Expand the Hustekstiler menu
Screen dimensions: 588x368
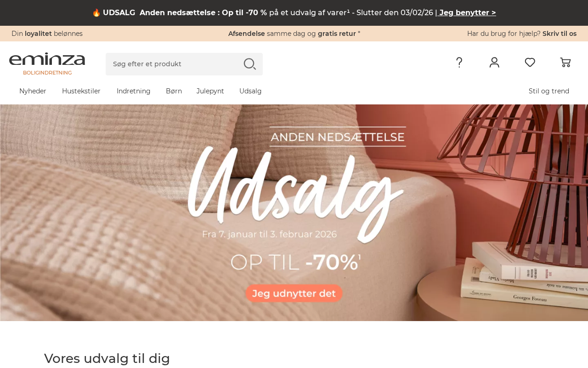(81, 91)
